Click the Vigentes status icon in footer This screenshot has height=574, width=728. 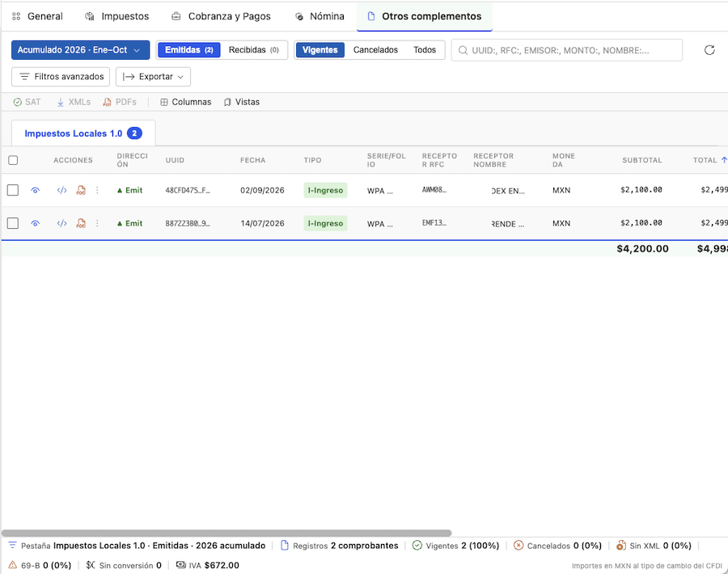[x=417, y=545]
